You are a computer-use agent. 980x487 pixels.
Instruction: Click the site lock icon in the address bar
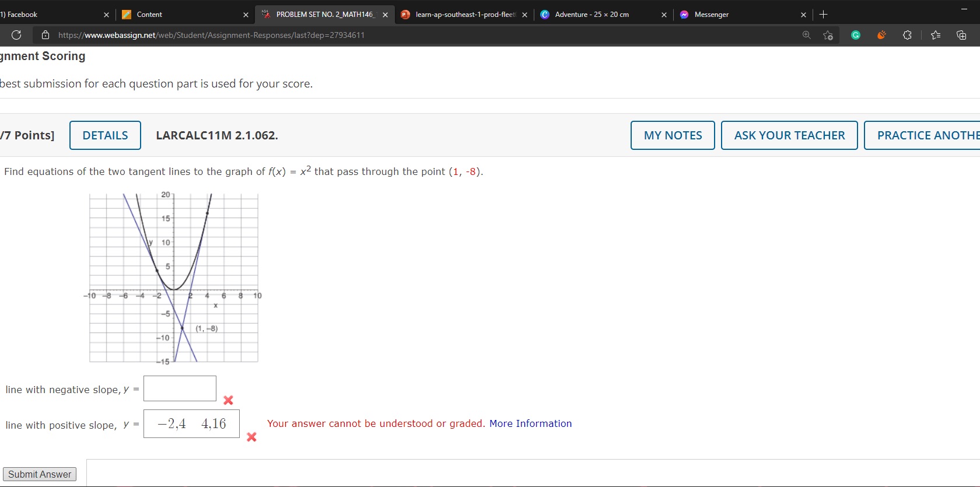[x=45, y=35]
